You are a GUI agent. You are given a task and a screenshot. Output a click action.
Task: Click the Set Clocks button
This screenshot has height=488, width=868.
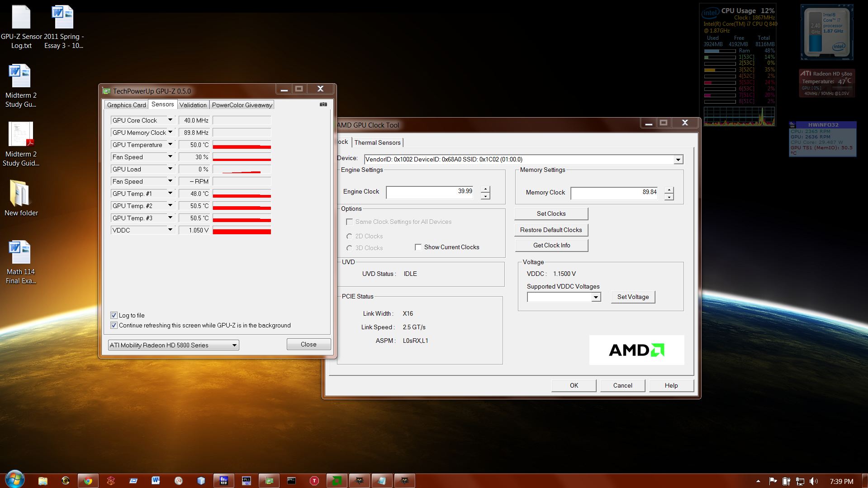pyautogui.click(x=551, y=213)
